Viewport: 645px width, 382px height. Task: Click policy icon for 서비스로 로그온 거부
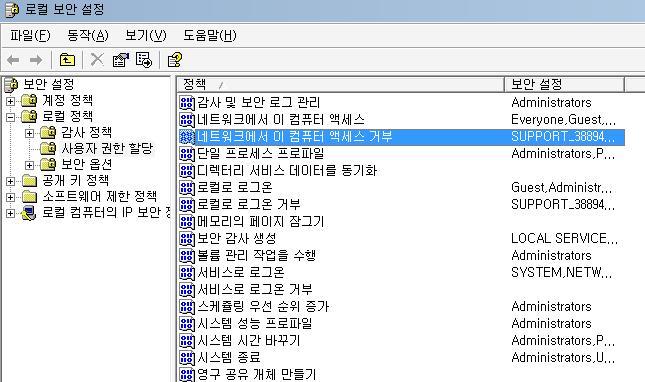[187, 289]
